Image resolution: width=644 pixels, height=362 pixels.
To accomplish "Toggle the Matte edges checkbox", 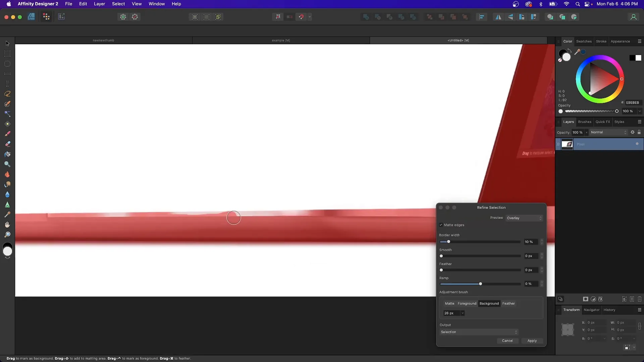I will [x=441, y=225].
